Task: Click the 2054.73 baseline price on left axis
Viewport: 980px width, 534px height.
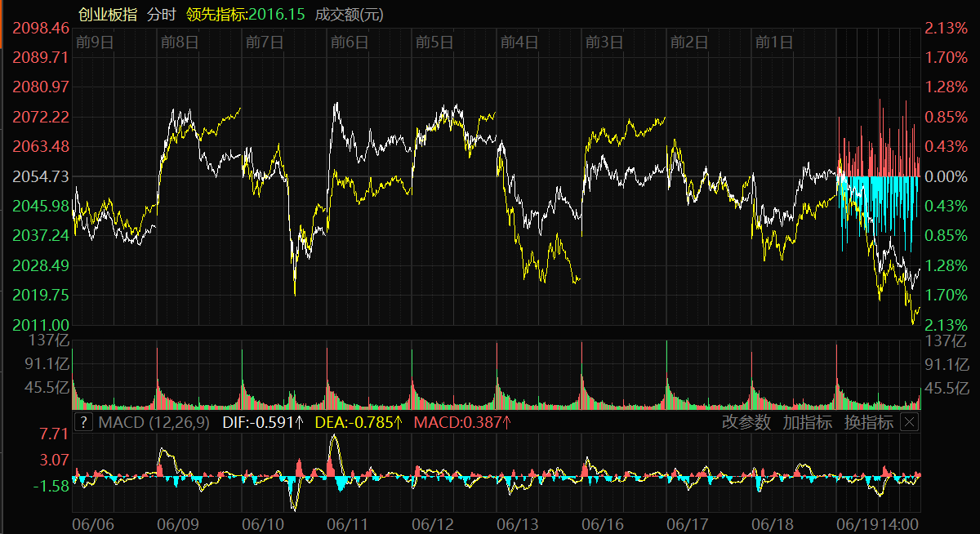Action: click(41, 176)
